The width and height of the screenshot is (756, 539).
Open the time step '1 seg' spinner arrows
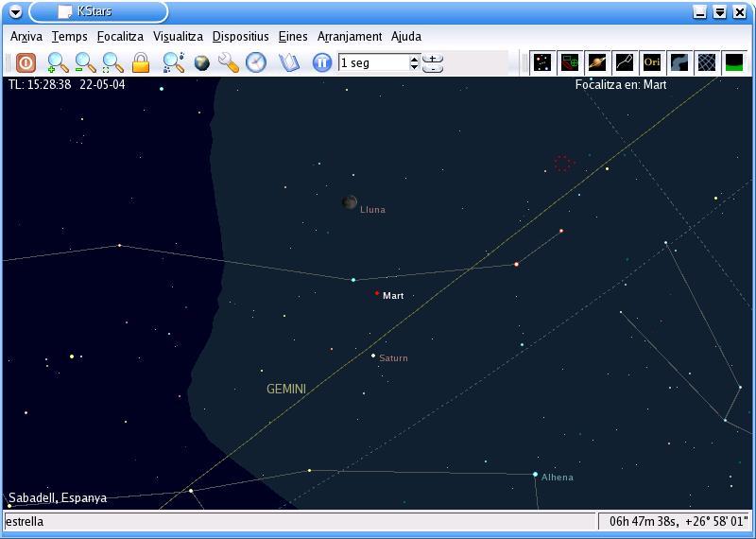(x=414, y=62)
